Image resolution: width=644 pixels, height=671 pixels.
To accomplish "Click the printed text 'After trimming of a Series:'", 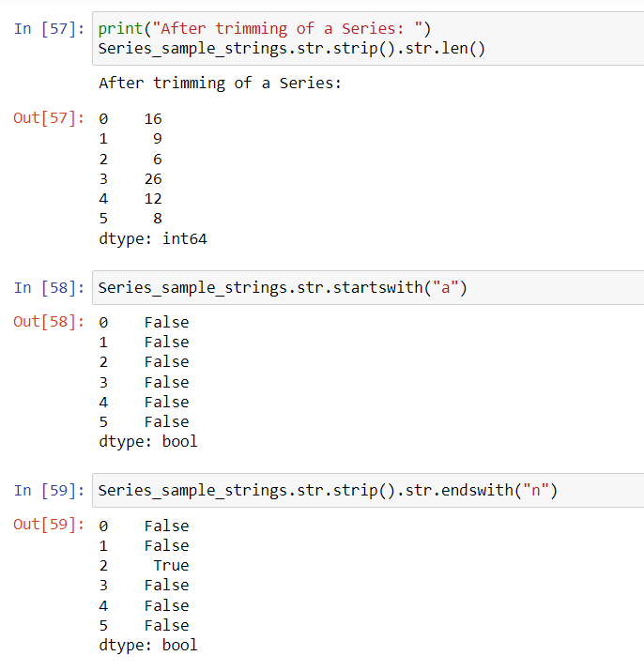I will [220, 83].
